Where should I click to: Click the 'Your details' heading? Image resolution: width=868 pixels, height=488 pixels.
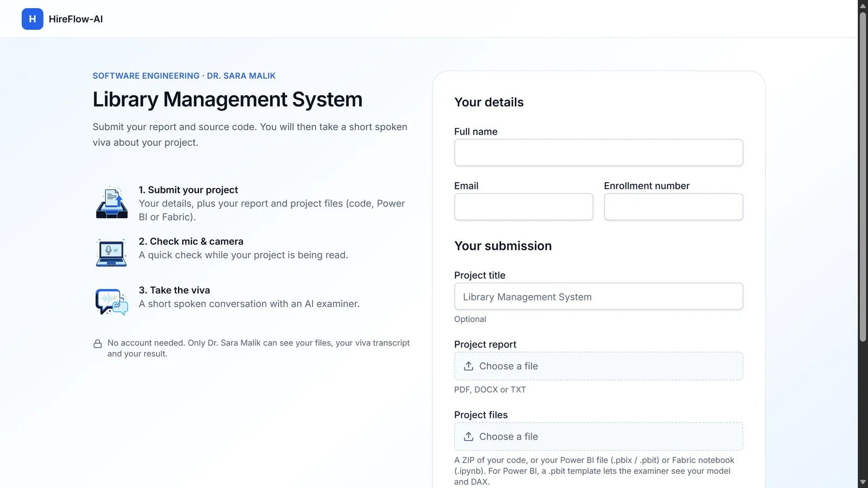pos(489,102)
